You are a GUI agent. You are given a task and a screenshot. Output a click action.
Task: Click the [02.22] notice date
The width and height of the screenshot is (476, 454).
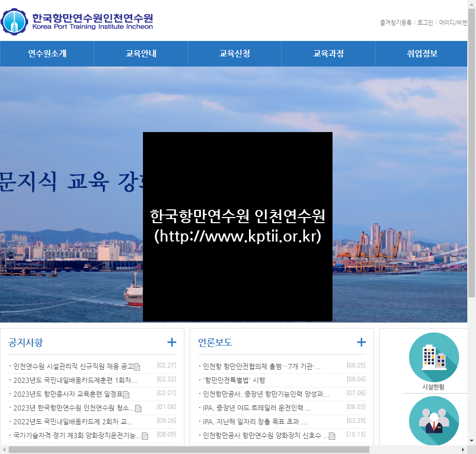167,379
